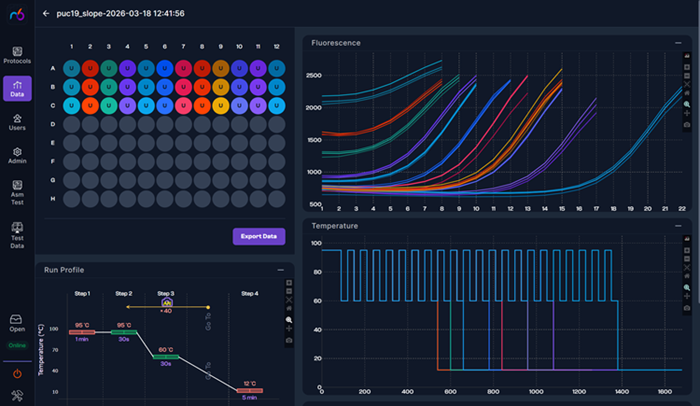Screen dimensions: 700x406
Task: Select plate row H label
Action: point(53,199)
